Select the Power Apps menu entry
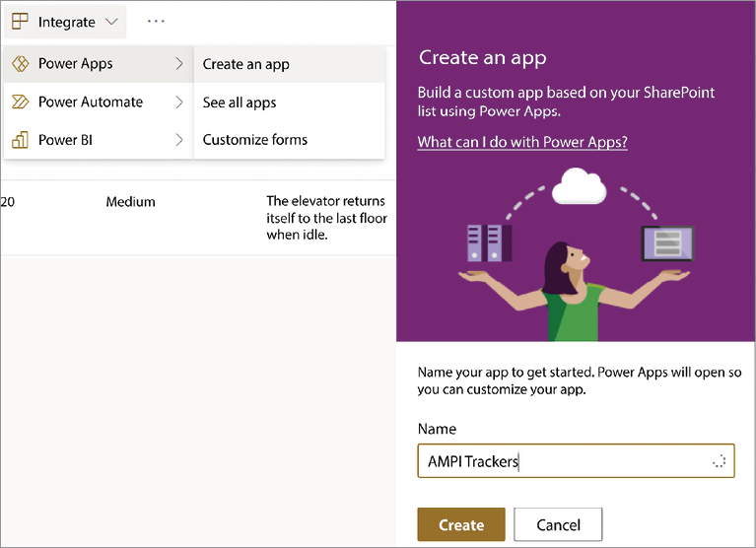 [99, 64]
